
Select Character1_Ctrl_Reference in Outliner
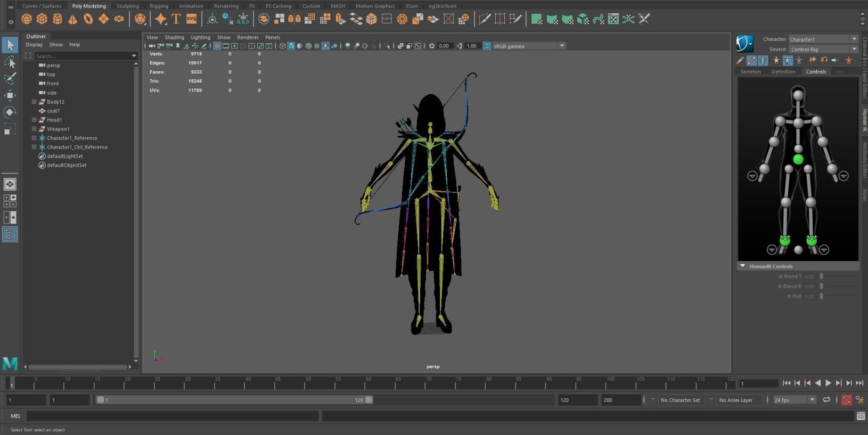click(77, 147)
